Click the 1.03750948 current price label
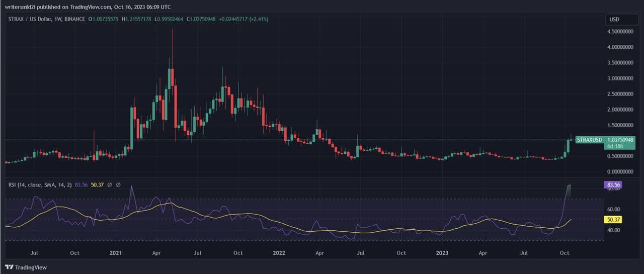Screen dimensions: 644x274 (x=622, y=139)
